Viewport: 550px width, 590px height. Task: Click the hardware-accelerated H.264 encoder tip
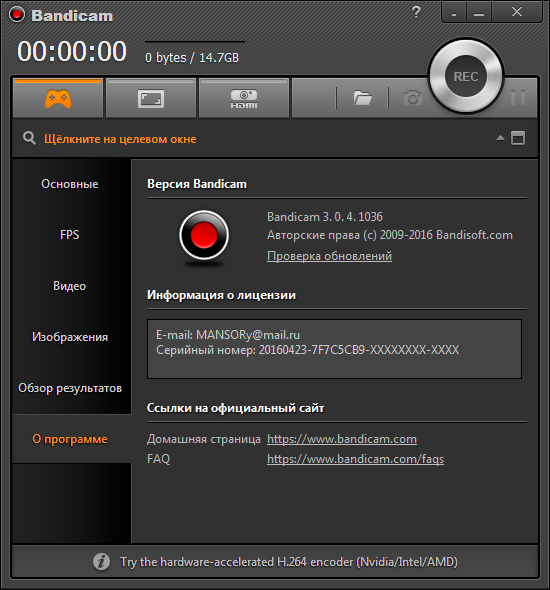289,562
